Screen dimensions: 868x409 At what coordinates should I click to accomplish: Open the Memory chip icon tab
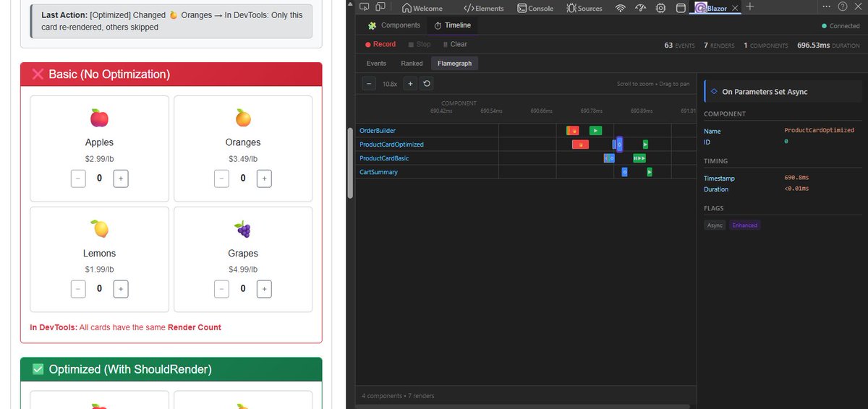point(660,8)
